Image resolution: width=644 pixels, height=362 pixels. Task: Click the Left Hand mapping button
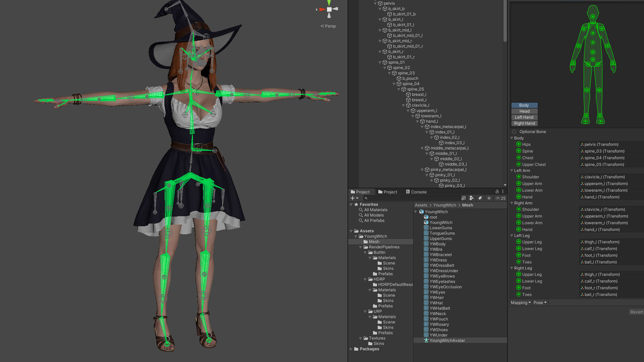coord(524,117)
